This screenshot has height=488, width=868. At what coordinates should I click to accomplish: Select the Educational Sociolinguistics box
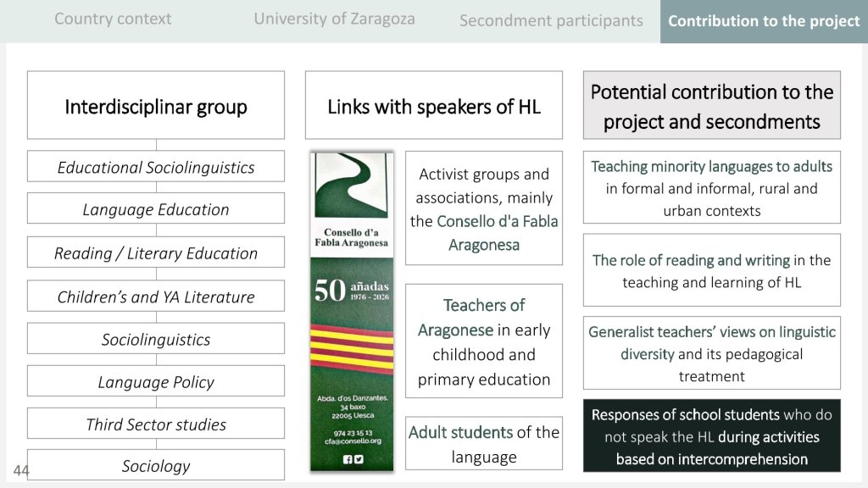[156, 167]
